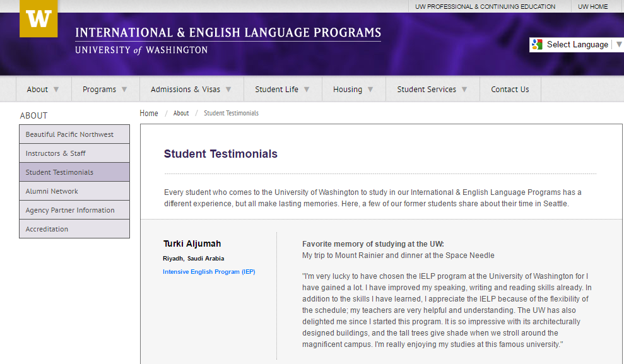Click the Mount Rainier trip sentence
Screen dimensions: 624x364
pos(398,255)
